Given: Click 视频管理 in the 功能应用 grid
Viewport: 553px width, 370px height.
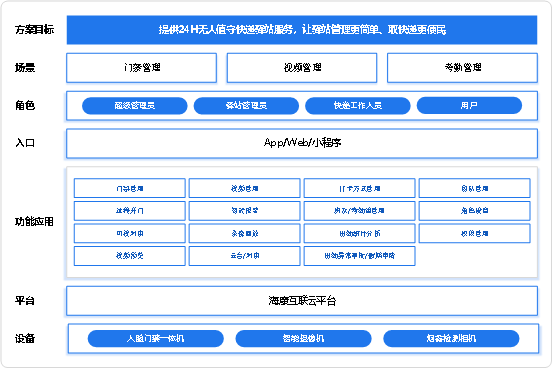Looking at the screenshot, I should (x=244, y=188).
